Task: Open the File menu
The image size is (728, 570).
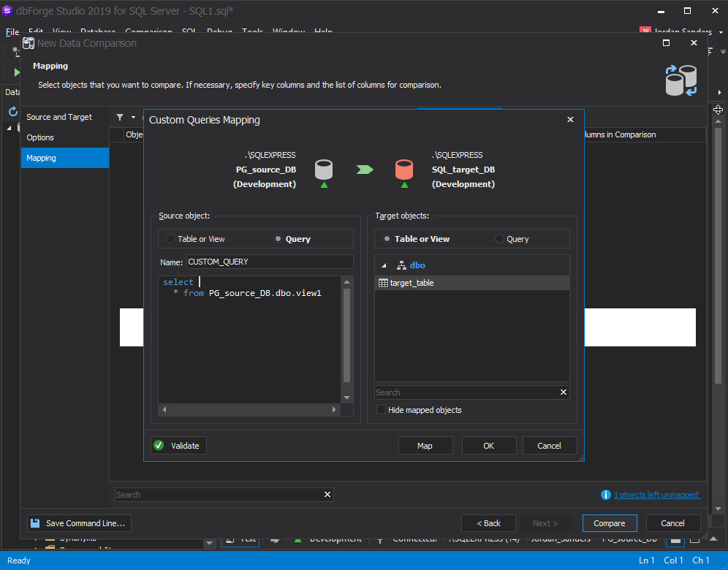Action: (x=12, y=32)
